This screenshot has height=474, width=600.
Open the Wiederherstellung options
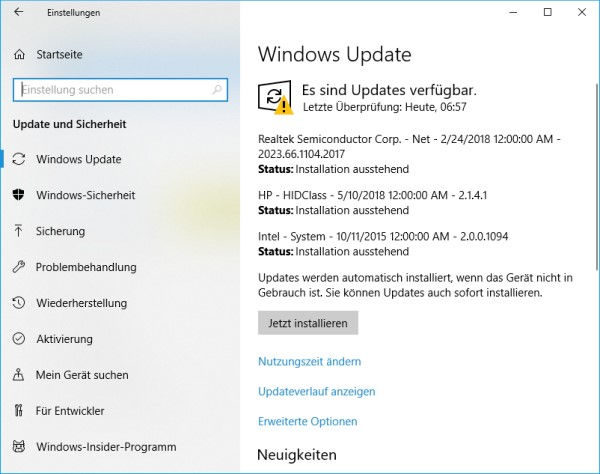[82, 303]
